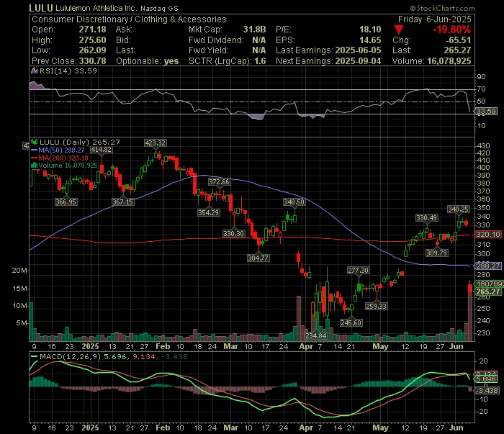Screen dimensions: 504x434
Task: Click the red 320.10 MA tag on right axis
Action: pyautogui.click(x=488, y=235)
